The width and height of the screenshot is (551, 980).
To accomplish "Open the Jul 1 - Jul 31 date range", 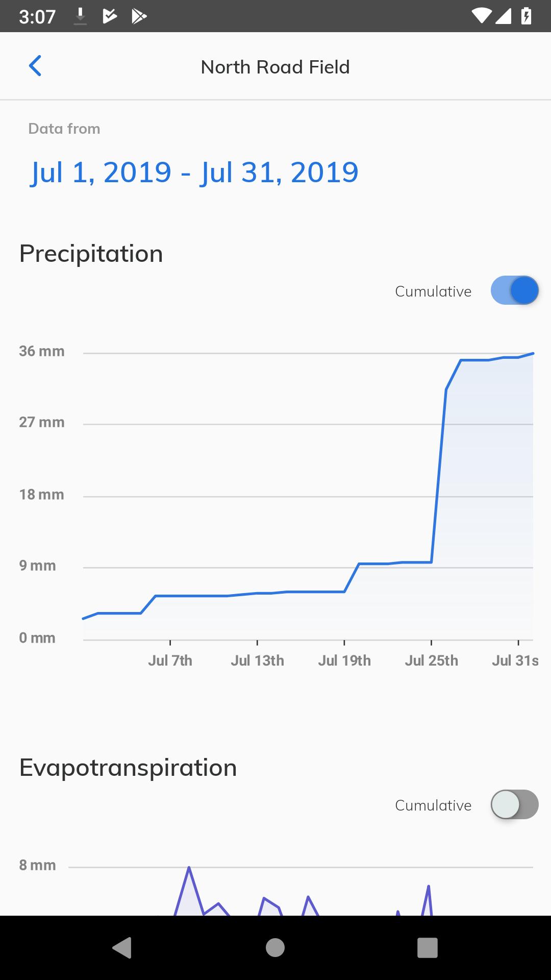I will [194, 173].
